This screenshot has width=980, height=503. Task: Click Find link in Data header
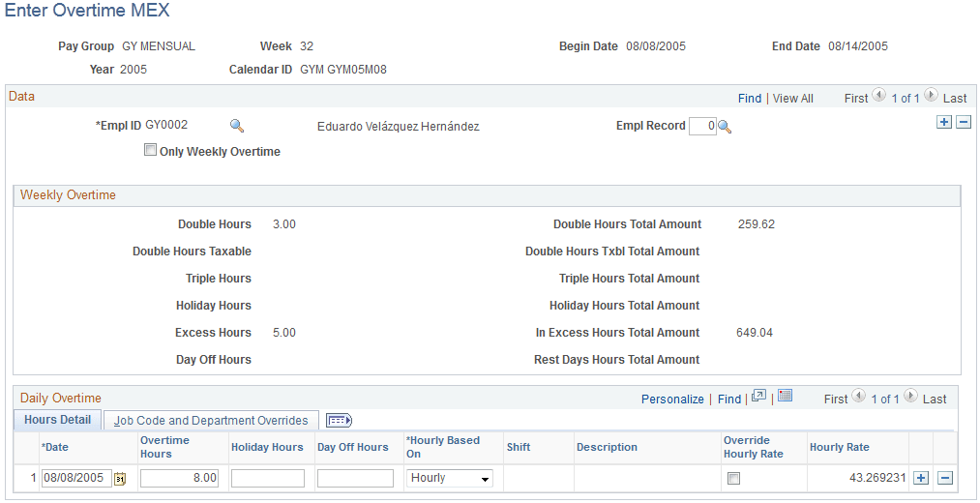pyautogui.click(x=750, y=98)
